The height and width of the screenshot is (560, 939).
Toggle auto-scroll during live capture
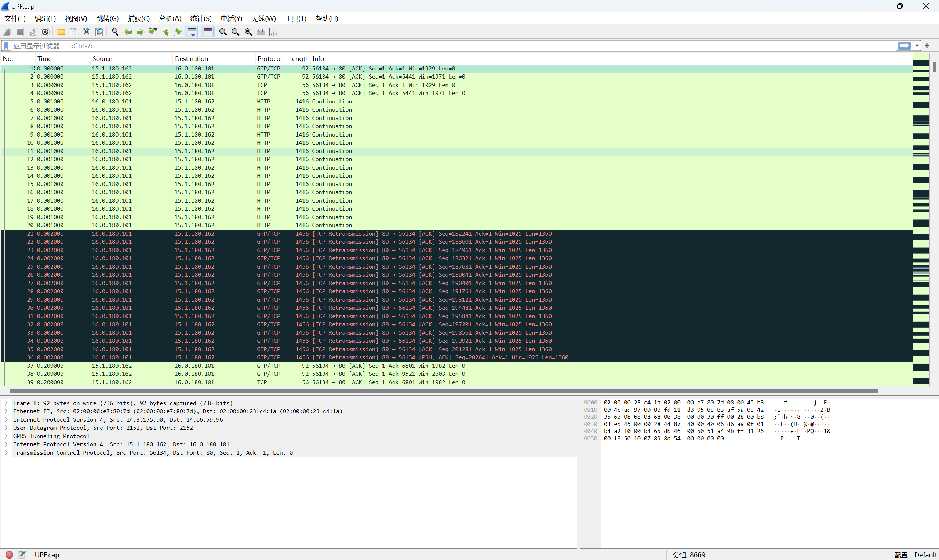[x=192, y=32]
